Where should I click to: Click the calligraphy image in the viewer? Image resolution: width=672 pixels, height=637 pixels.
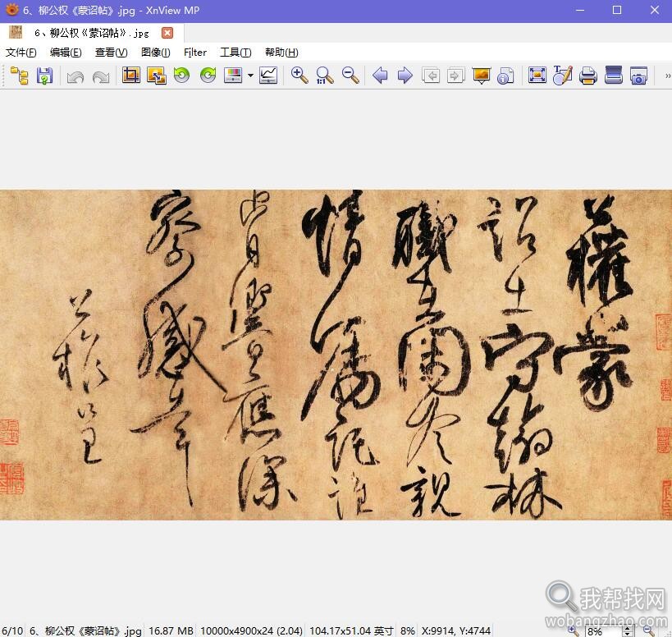click(x=336, y=355)
